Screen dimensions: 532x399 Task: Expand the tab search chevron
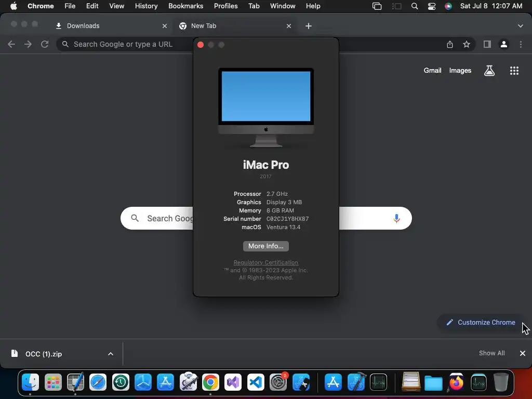[520, 26]
